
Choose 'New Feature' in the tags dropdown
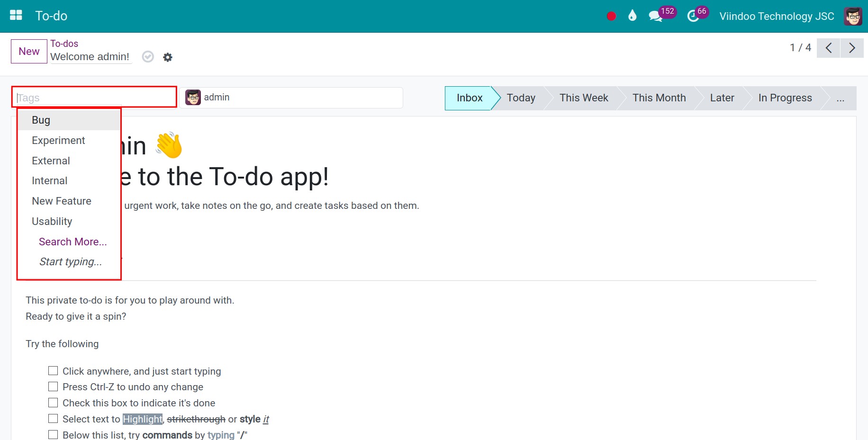point(62,201)
